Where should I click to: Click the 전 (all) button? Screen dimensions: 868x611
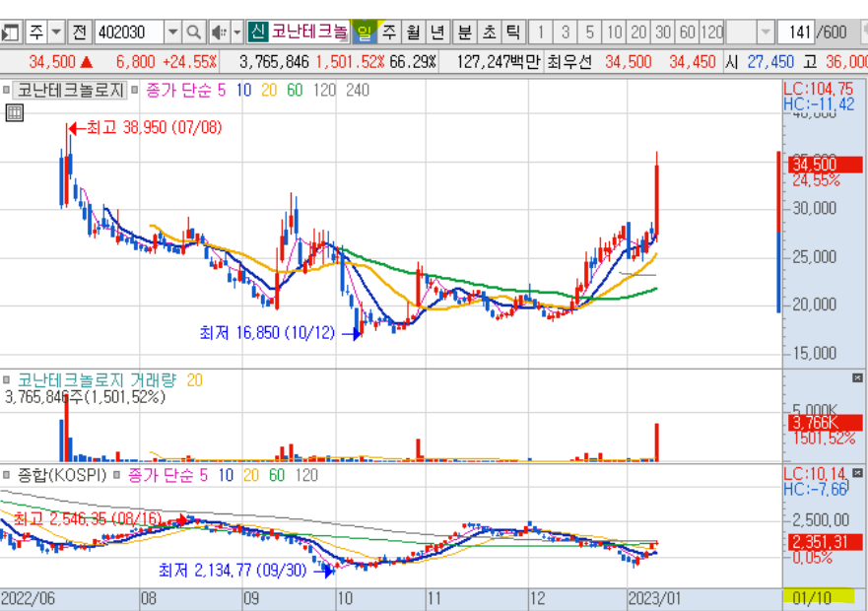80,33
